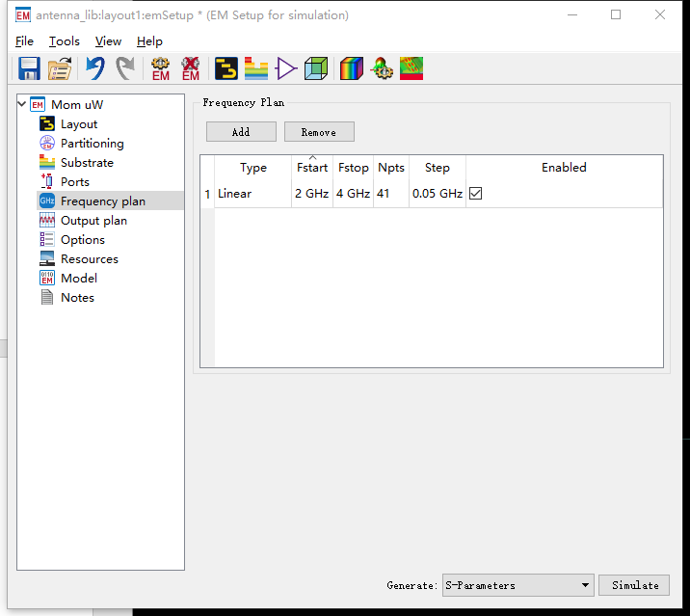Open the 3D cube preview icon
Viewport: 690px width, 616px height.
tap(316, 68)
